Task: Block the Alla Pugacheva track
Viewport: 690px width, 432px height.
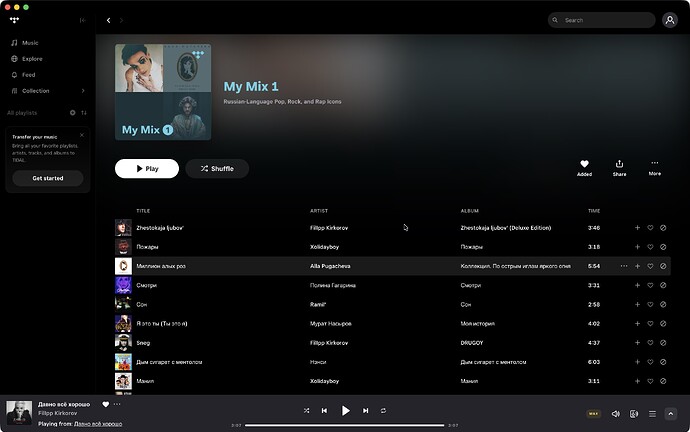Action: (663, 266)
